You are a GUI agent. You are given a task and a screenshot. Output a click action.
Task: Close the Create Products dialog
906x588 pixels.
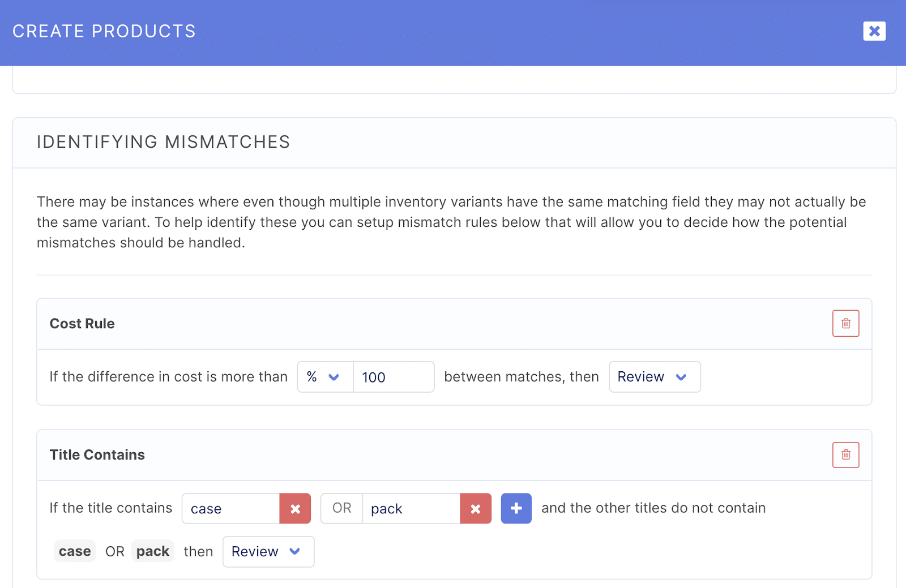[x=874, y=31]
